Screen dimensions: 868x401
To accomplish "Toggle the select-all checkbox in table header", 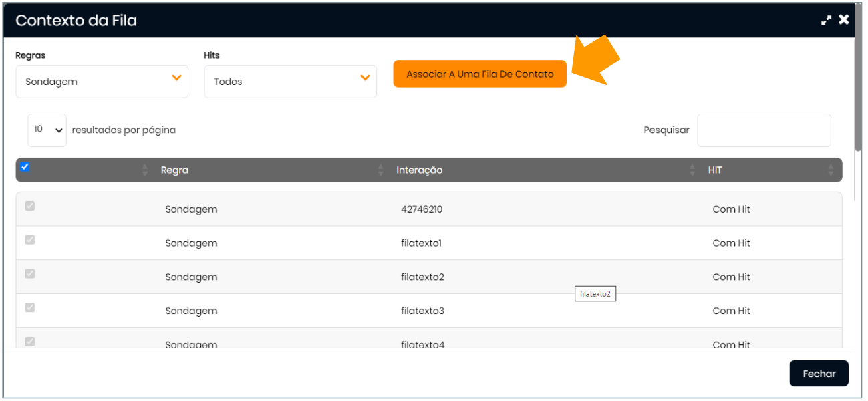I will (25, 167).
